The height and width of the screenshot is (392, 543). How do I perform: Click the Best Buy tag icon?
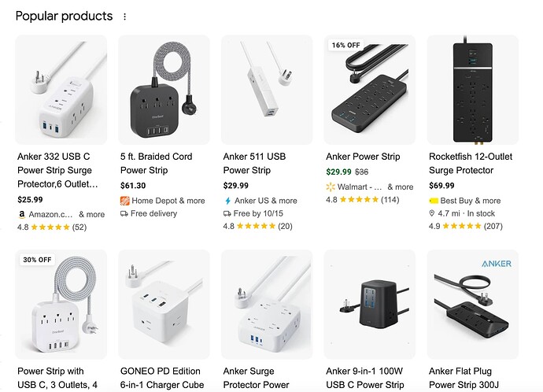433,201
